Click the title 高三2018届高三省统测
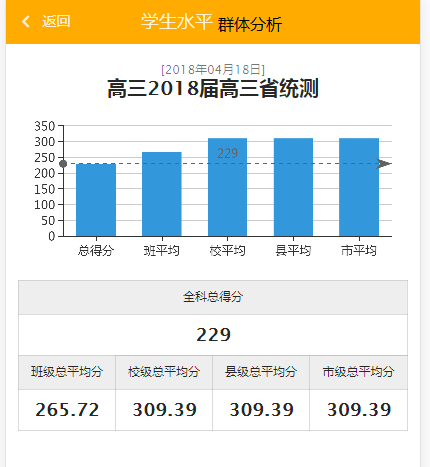The height and width of the screenshot is (467, 430). tap(213, 88)
